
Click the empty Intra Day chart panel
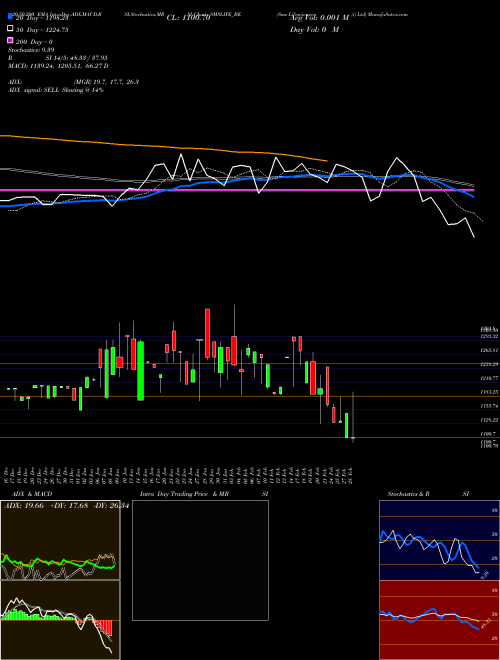(200, 560)
